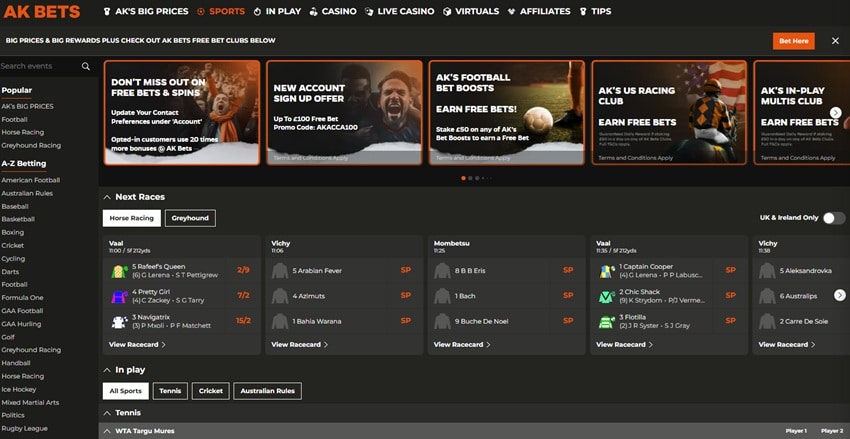
Task: Click first dot of carousel indicator
Action: 463,178
